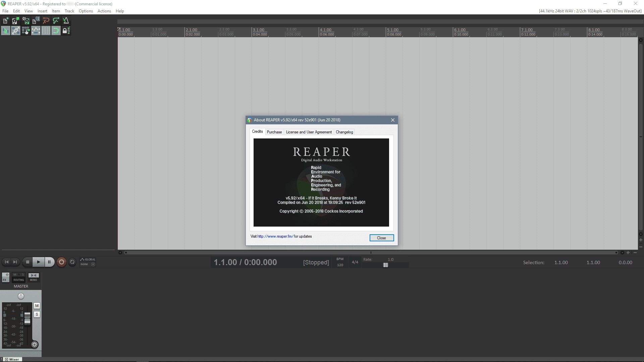Click the 4/4 time signature field
The height and width of the screenshot is (362, 644).
[x=355, y=262]
